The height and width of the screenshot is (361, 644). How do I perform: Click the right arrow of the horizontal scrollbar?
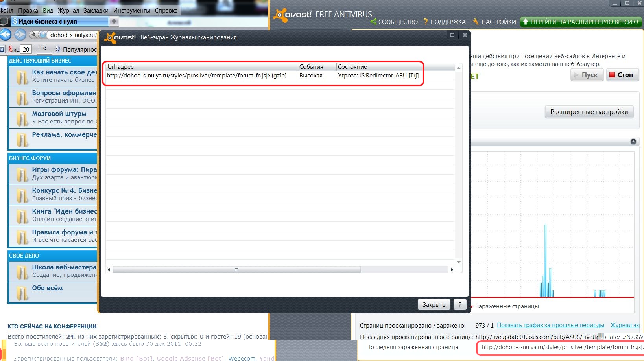click(x=452, y=270)
